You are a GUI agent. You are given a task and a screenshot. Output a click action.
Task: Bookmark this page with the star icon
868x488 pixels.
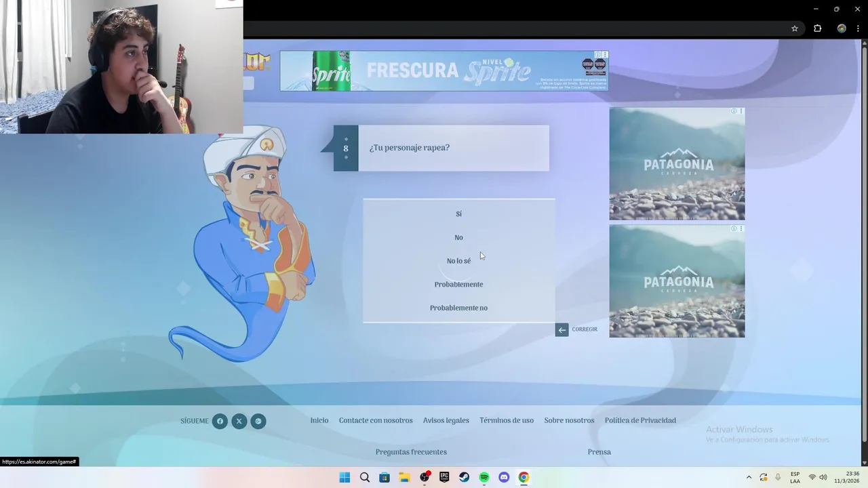(795, 28)
